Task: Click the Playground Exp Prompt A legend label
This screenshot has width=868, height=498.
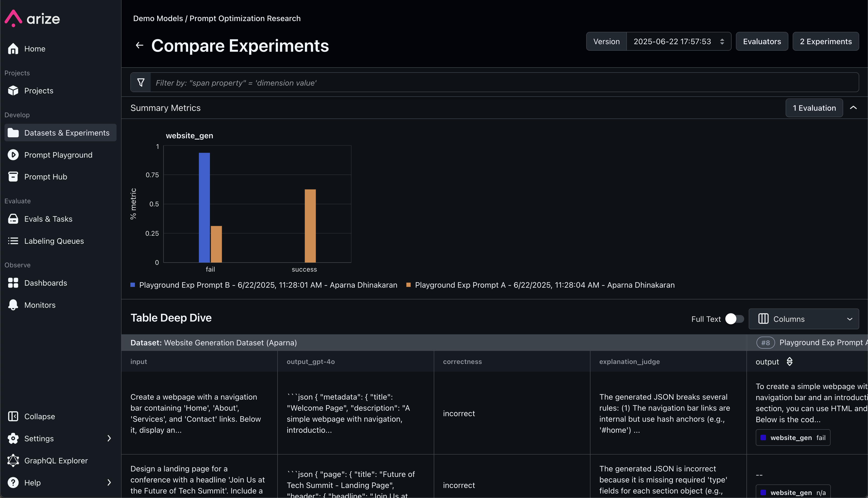Action: tap(545, 285)
